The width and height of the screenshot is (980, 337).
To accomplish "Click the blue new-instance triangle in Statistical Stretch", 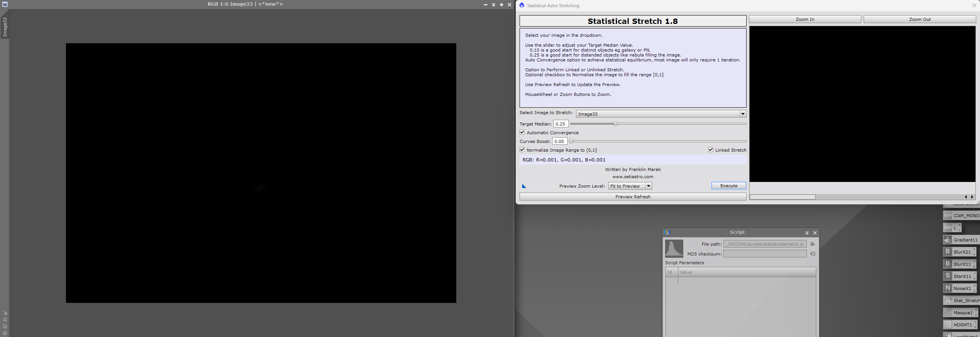I will tap(524, 186).
